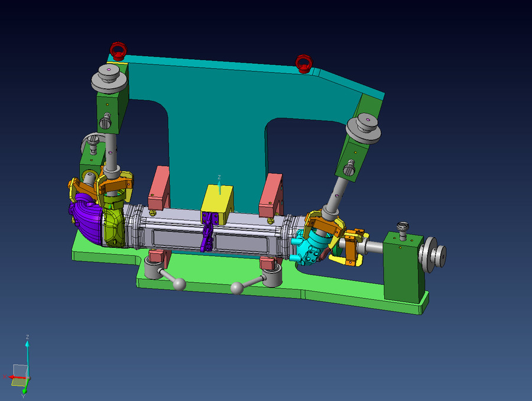Click the right ball-end lever handle

(238, 288)
